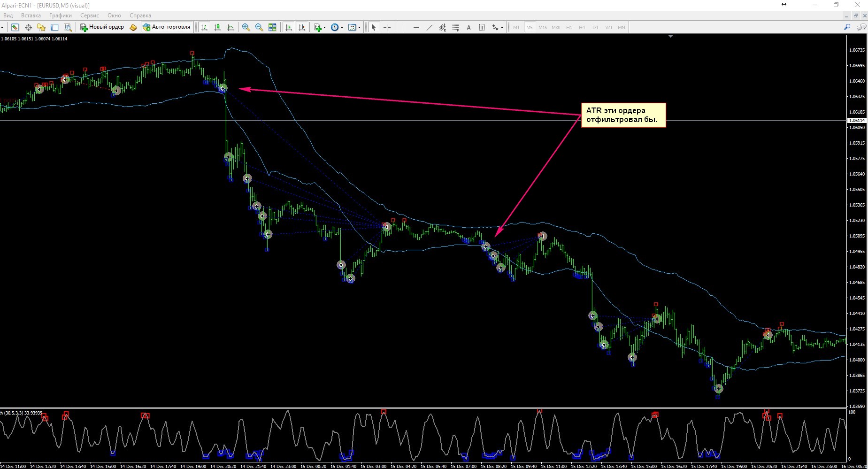This screenshot has width=868, height=469.
Task: Restore the inner chart window
Action: pyautogui.click(x=856, y=15)
